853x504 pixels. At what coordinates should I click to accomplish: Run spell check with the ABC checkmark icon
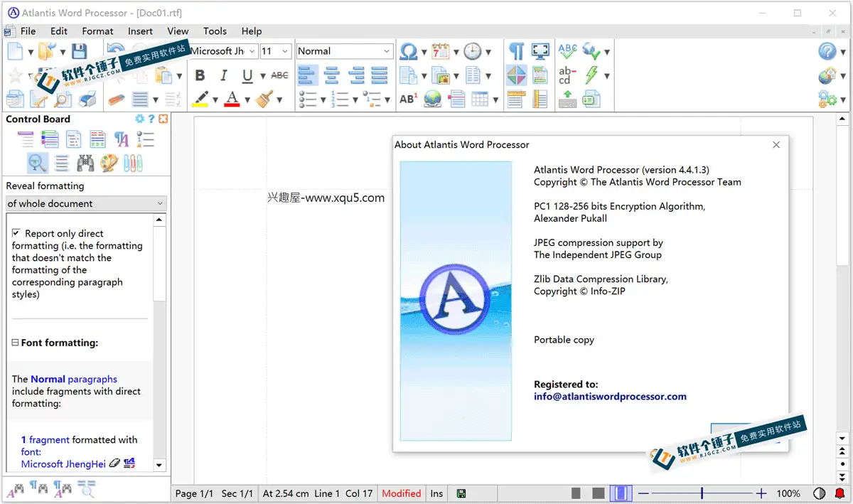tap(567, 50)
